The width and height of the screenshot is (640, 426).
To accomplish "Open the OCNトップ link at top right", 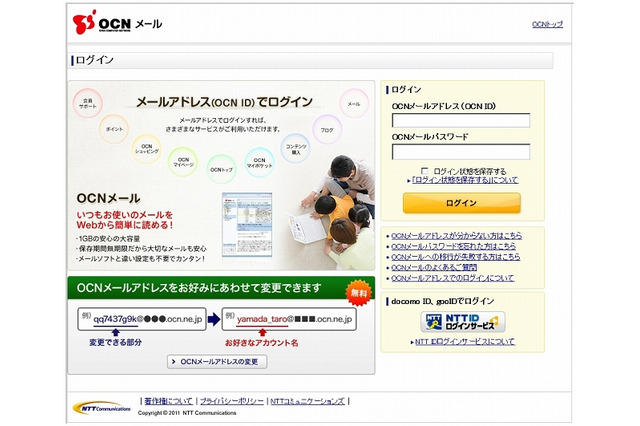I will (x=547, y=24).
